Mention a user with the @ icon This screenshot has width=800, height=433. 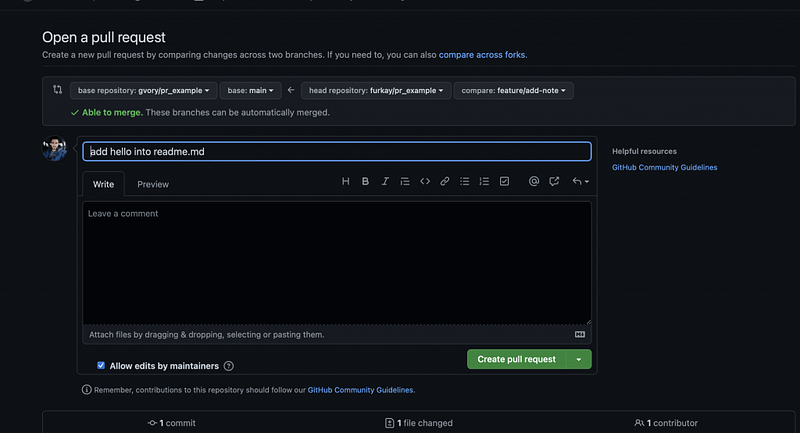coord(534,182)
